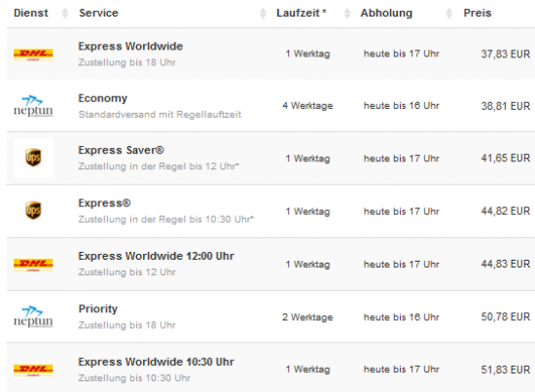Click the UPS logo for Express Saver
This screenshot has height=392, width=535.
[x=33, y=158]
